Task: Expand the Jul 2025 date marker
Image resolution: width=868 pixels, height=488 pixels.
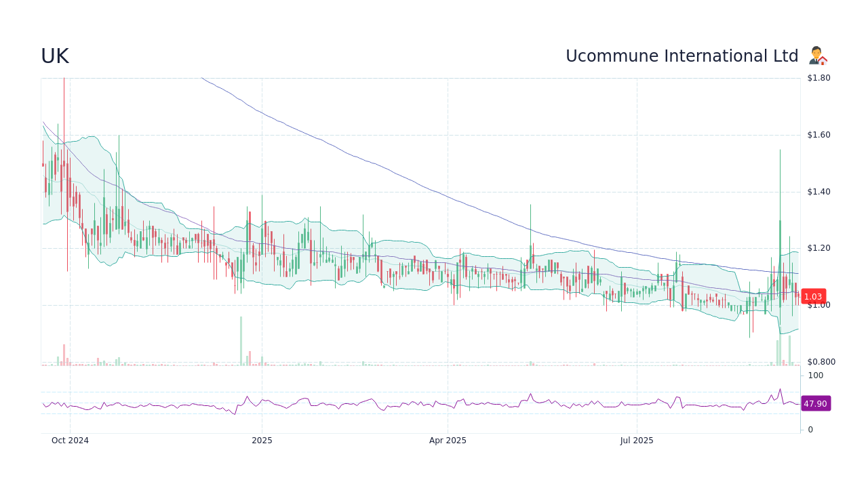Action: (x=636, y=440)
